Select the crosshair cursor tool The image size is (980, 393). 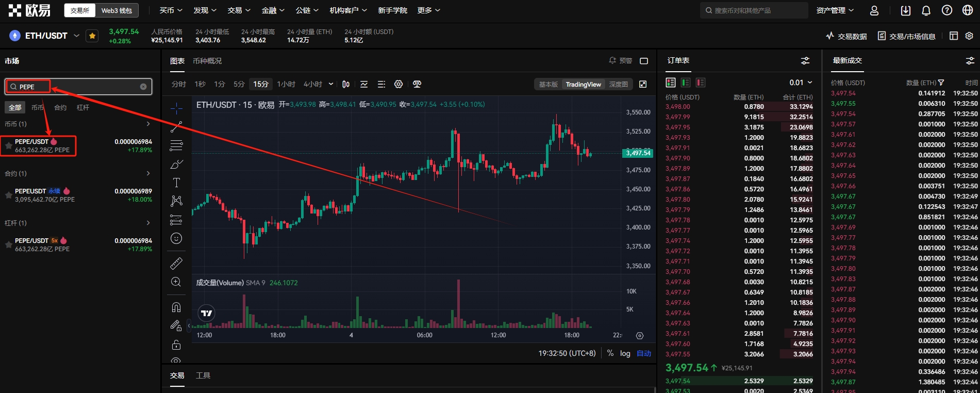click(176, 108)
